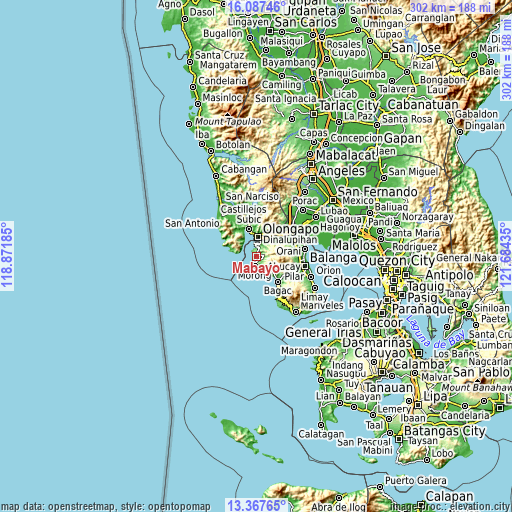This screenshot has height=512, width=512.
Task: Click the Subic label
Action: click(x=249, y=219)
